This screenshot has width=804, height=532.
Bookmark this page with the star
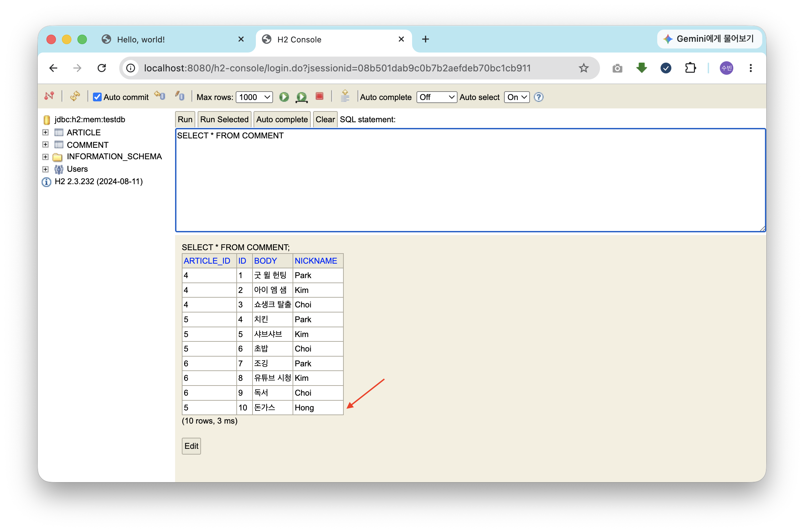click(583, 68)
